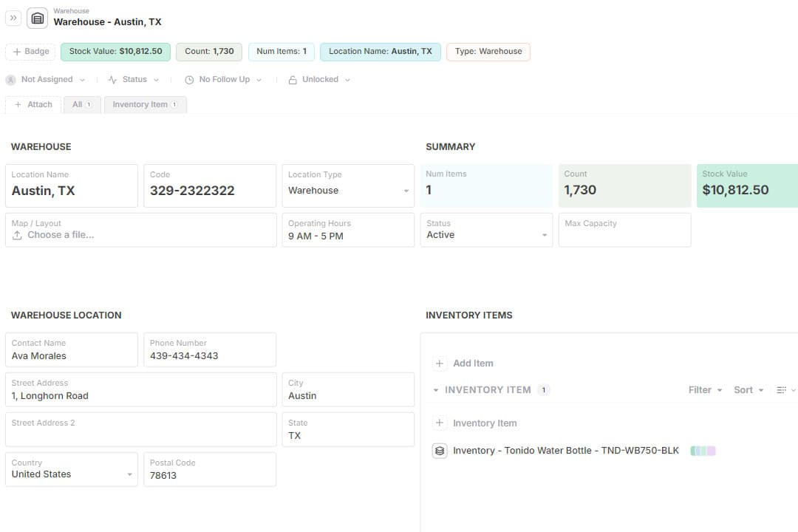Click the Add Badge button

pyautogui.click(x=30, y=52)
